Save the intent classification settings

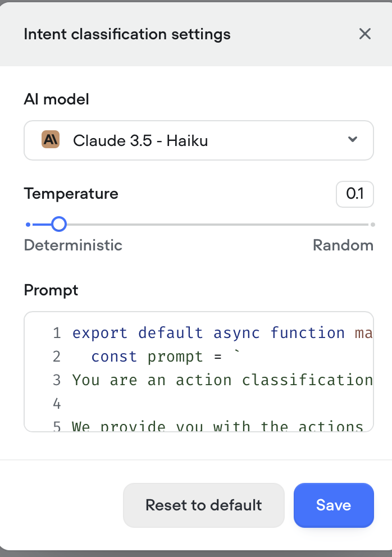[x=334, y=505]
